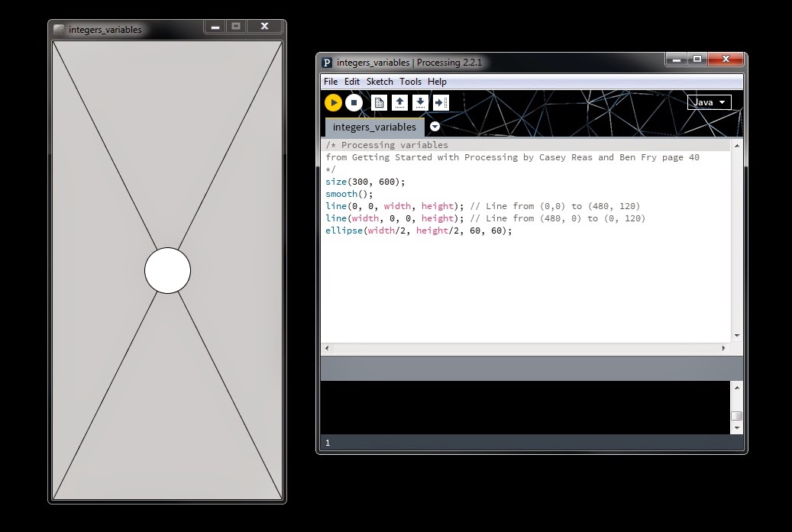Open the Sketch menu
Screen dimensions: 792x532
click(380, 82)
